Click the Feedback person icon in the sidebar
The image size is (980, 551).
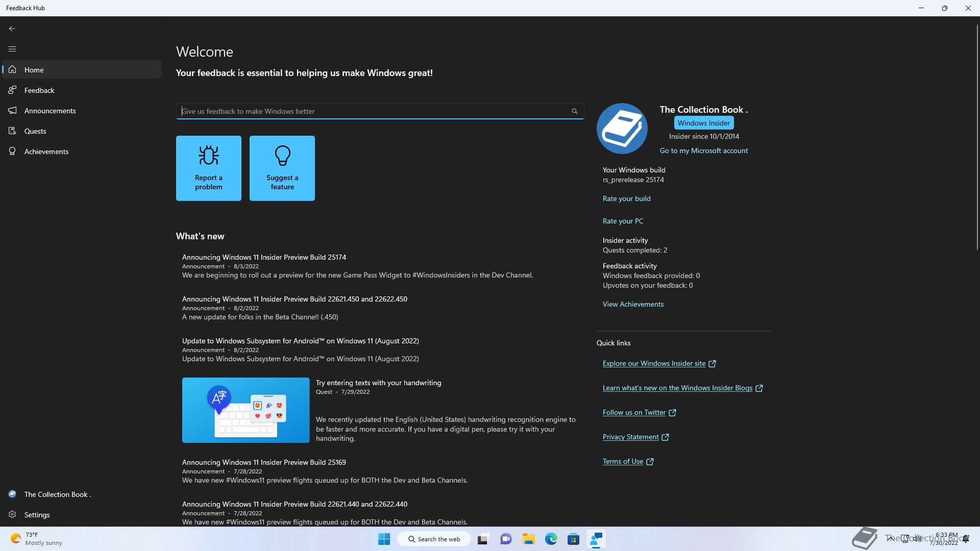12,90
